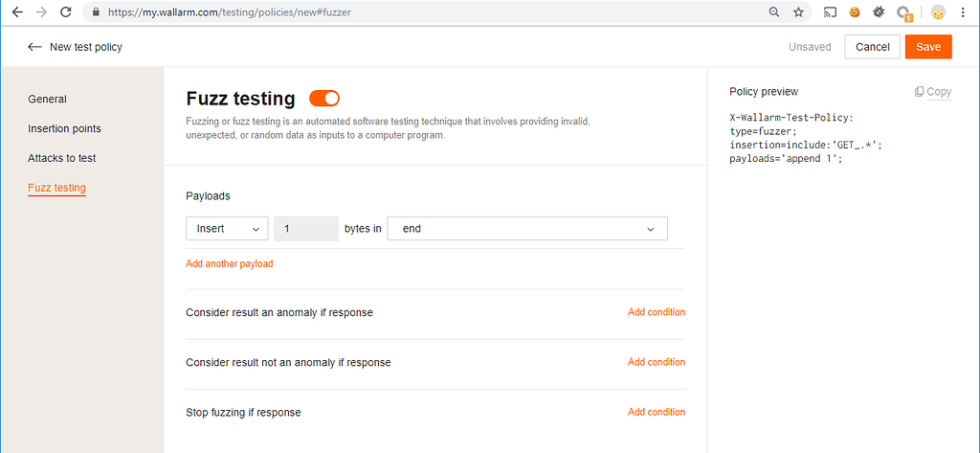Viewport: 980px width, 453px height.
Task: Click the user profile avatar icon
Action: coord(938,11)
